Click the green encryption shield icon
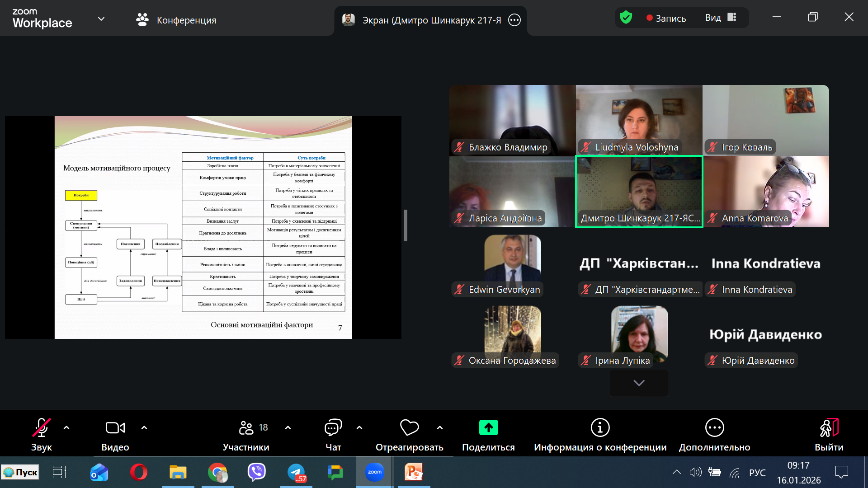Image resolution: width=868 pixels, height=488 pixels. click(626, 18)
